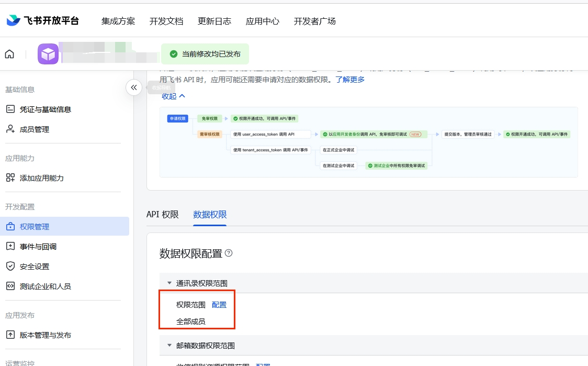This screenshot has height=366, width=588.
Task: Switch to the API 权限 tab
Action: coord(162,215)
